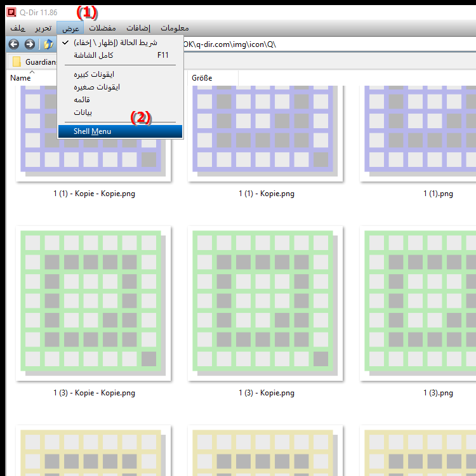Click file name label 1 (3).png
The width and height of the screenshot is (476, 476).
tap(438, 393)
